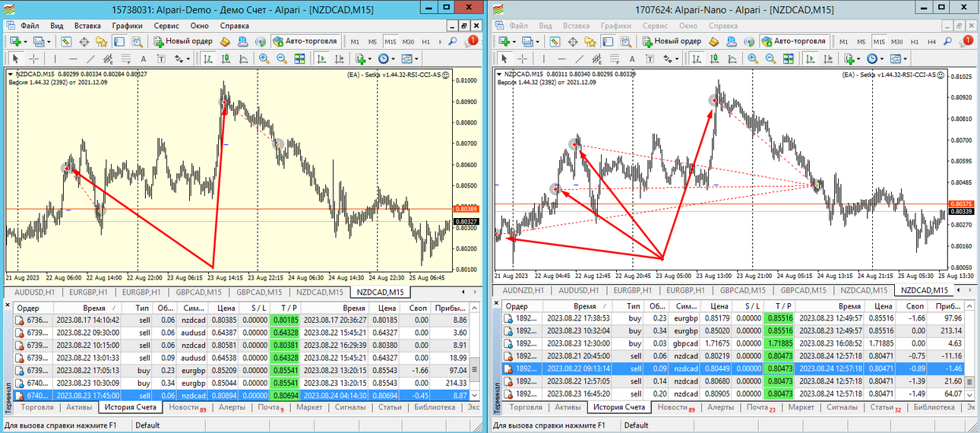
Task: Select trendline tool in Alpari-Demo toolbar
Action: [x=90, y=58]
